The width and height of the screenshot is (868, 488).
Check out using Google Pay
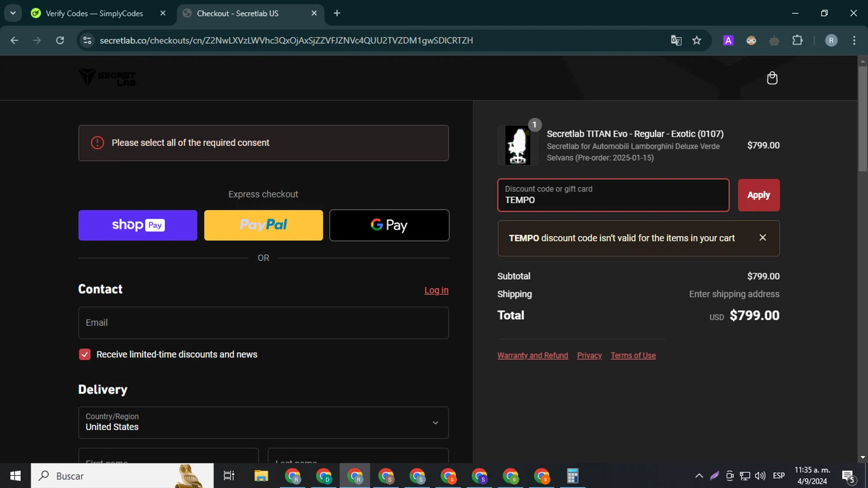(389, 225)
